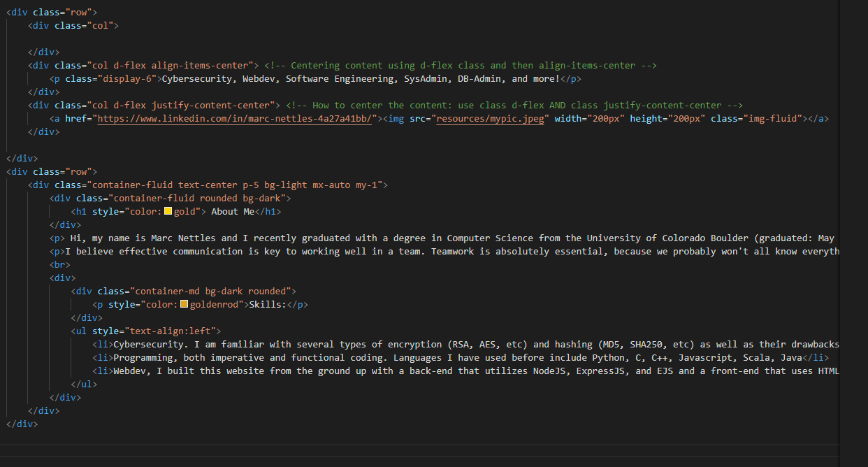Click the "University of Colorado Boulder" text
The width and height of the screenshot is (868, 467).
point(667,238)
